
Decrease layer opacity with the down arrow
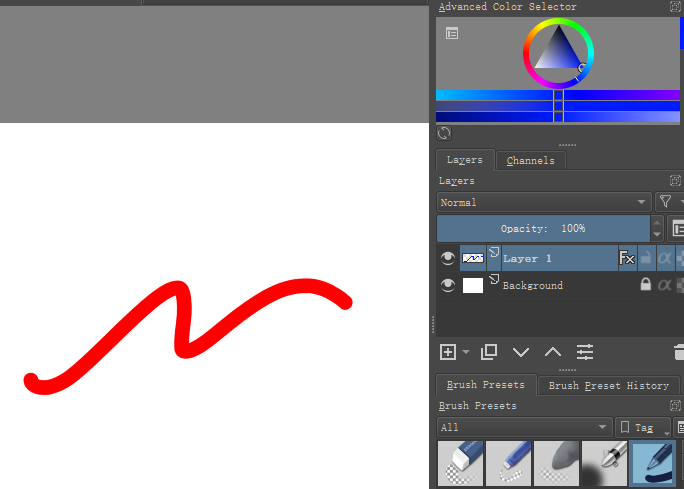[657, 235]
